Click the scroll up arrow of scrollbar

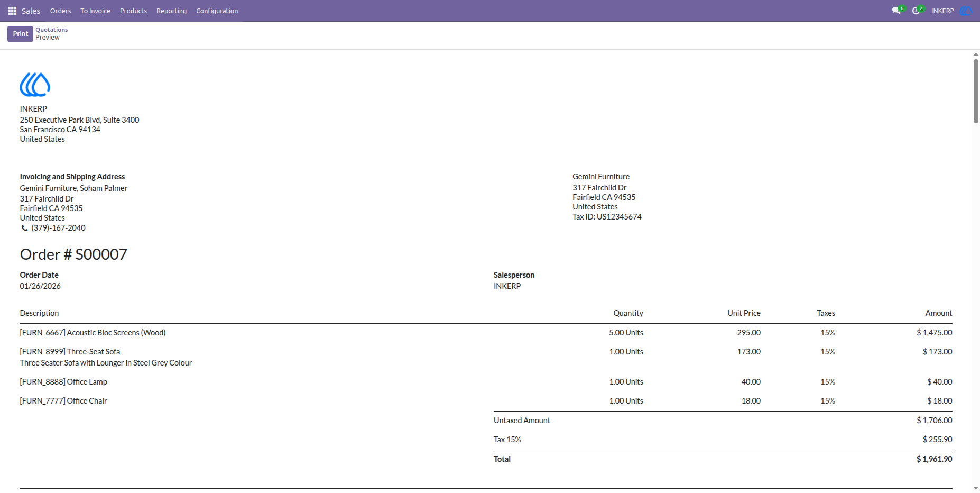[976, 54]
